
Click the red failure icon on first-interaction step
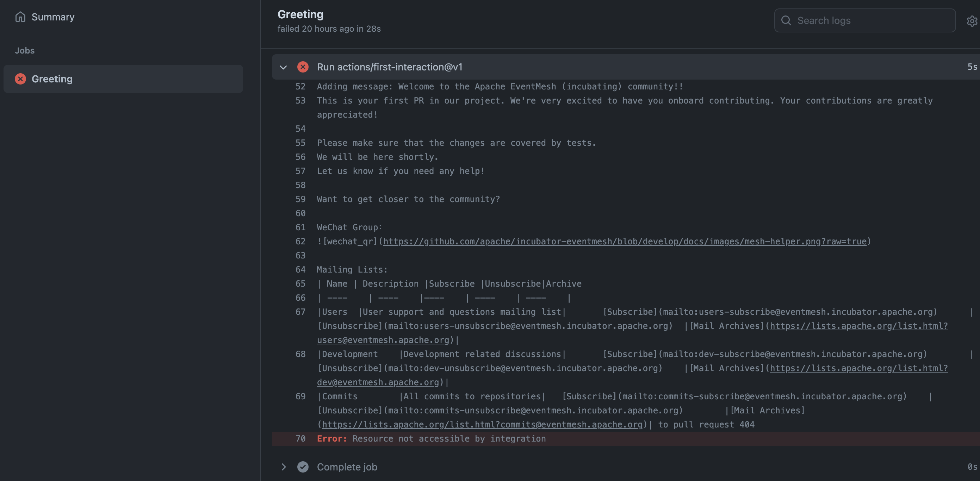[303, 67]
